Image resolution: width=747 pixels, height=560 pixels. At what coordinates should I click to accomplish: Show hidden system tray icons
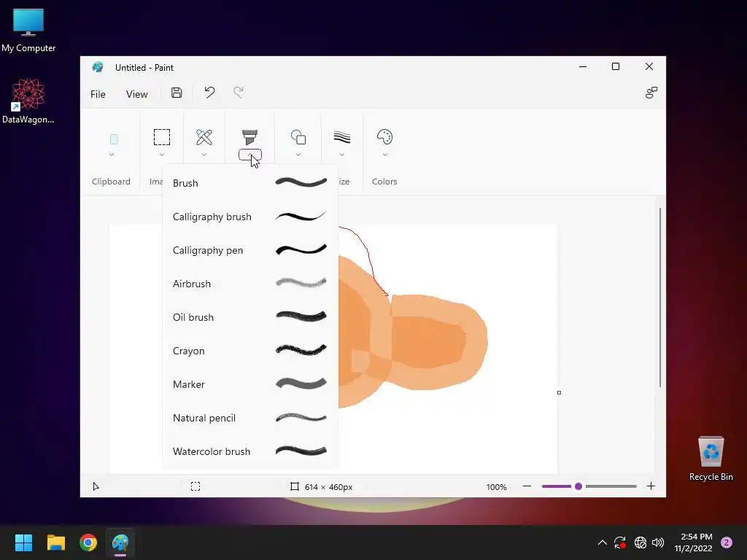click(602, 542)
